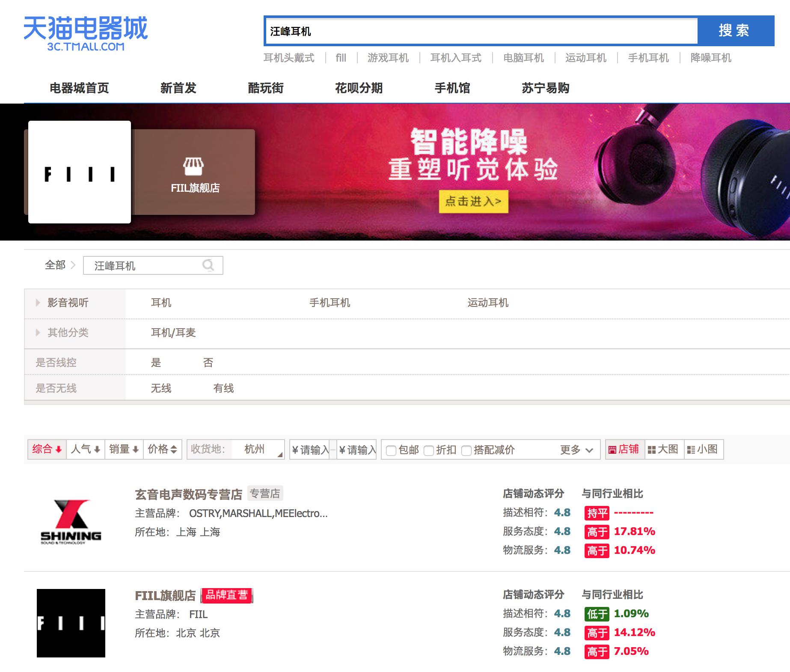
Task: Open the 新首发 nav tab
Action: (178, 88)
